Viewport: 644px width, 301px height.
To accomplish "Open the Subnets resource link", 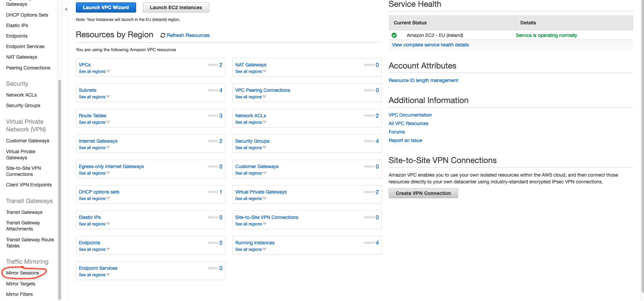I will click(88, 90).
